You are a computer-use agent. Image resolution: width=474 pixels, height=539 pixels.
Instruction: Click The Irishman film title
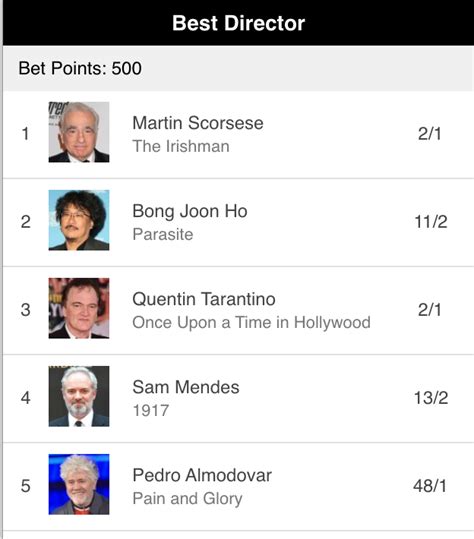pos(181,146)
